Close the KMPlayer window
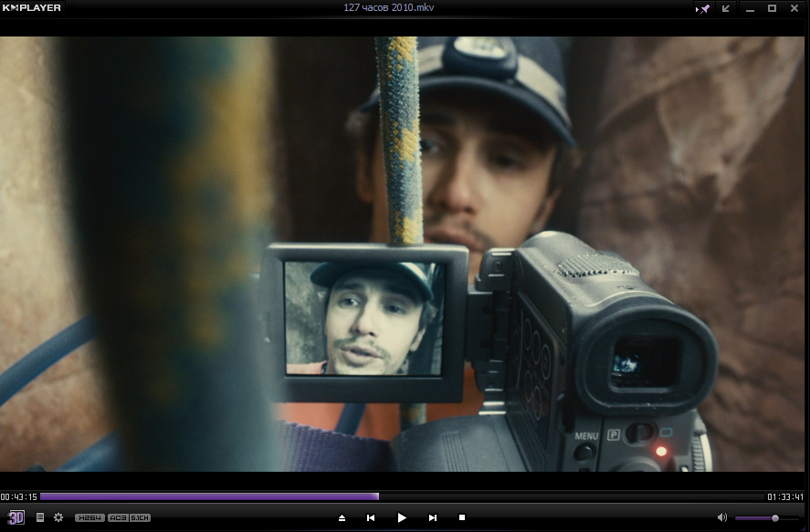This screenshot has height=532, width=810. (x=794, y=8)
